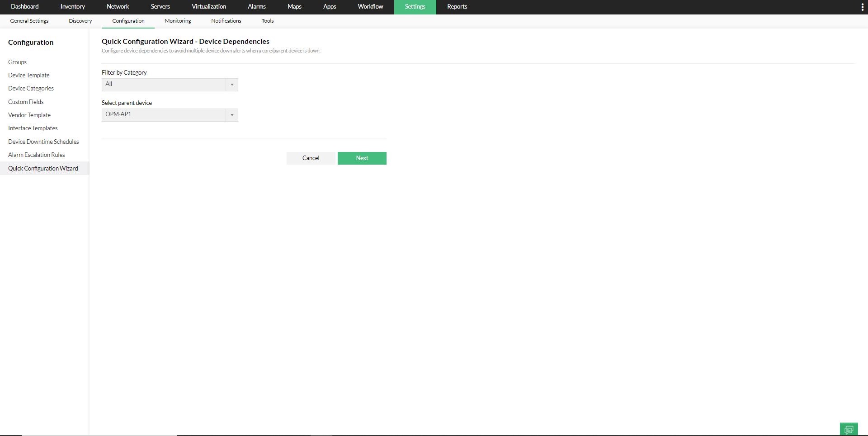Image resolution: width=868 pixels, height=436 pixels.
Task: Open the Workflow menu
Action: click(370, 7)
